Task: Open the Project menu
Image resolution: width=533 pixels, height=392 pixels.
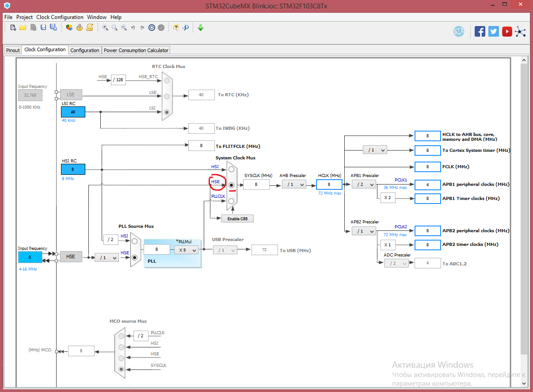Action: click(25, 17)
